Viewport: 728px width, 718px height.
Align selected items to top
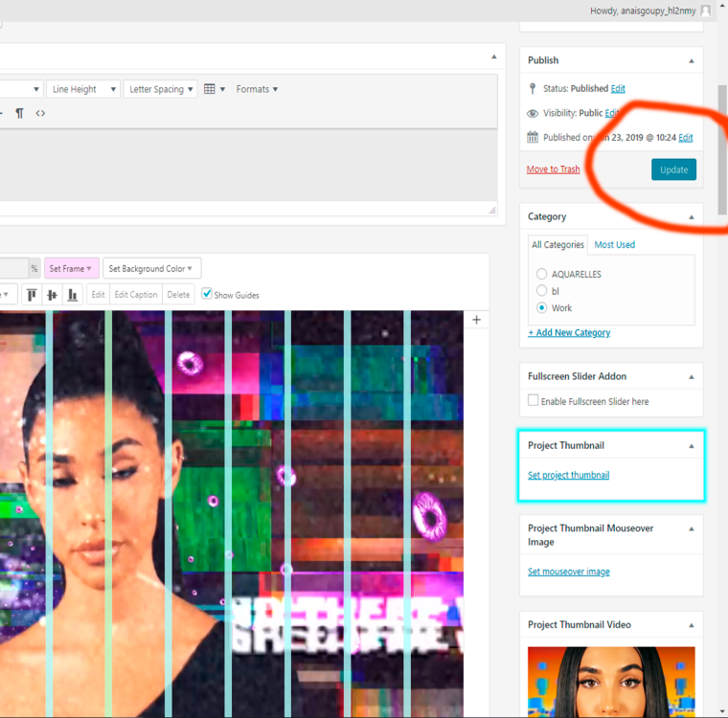tap(32, 295)
